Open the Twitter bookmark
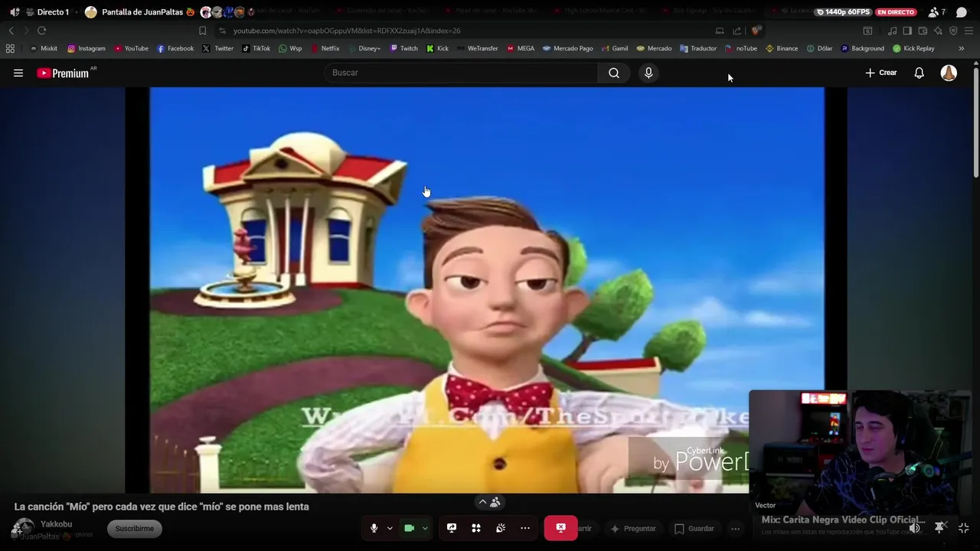This screenshot has height=551, width=980. click(x=217, y=48)
